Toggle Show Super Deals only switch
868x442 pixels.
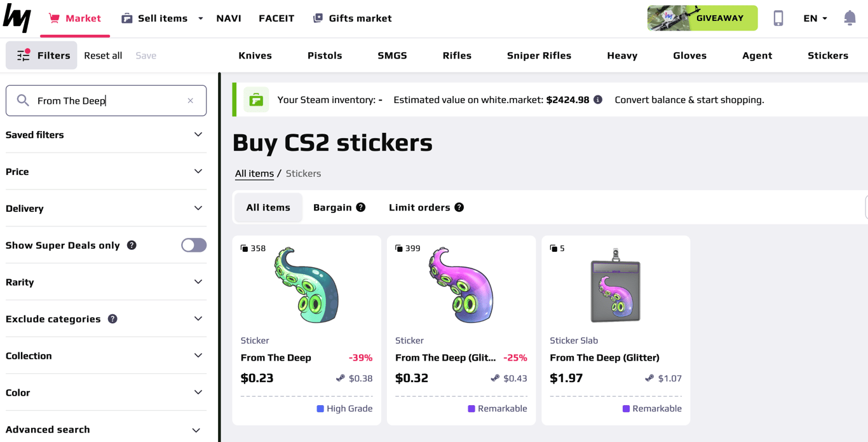click(194, 245)
